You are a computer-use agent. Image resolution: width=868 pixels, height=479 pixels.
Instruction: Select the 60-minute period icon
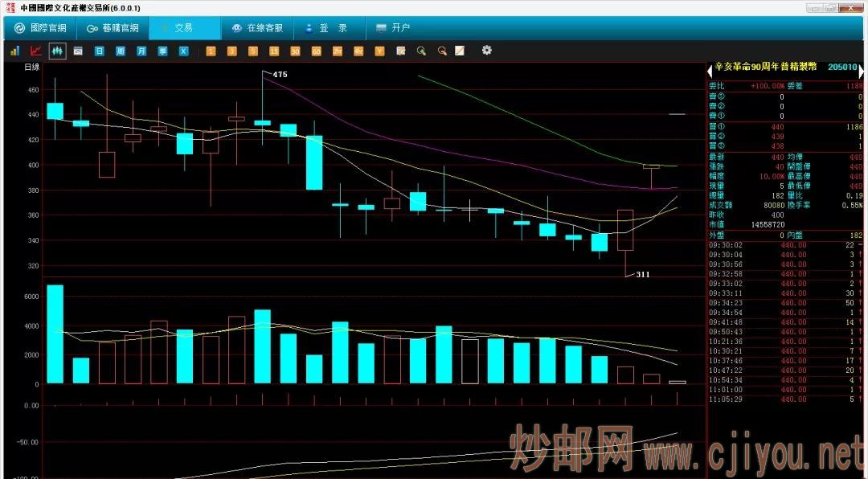pos(316,51)
